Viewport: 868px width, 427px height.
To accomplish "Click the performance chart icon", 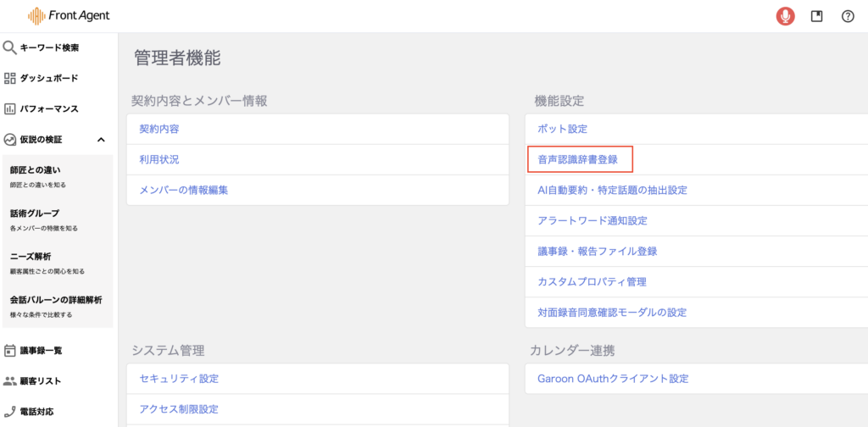I will tap(10, 108).
